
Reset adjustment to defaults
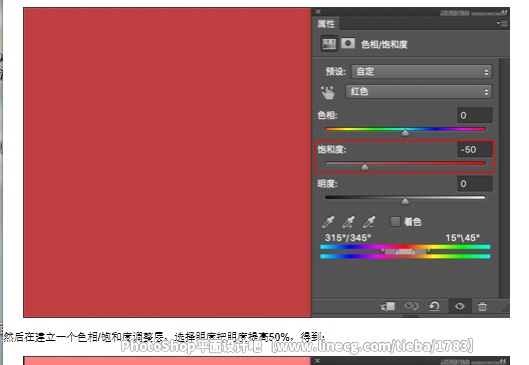(434, 306)
